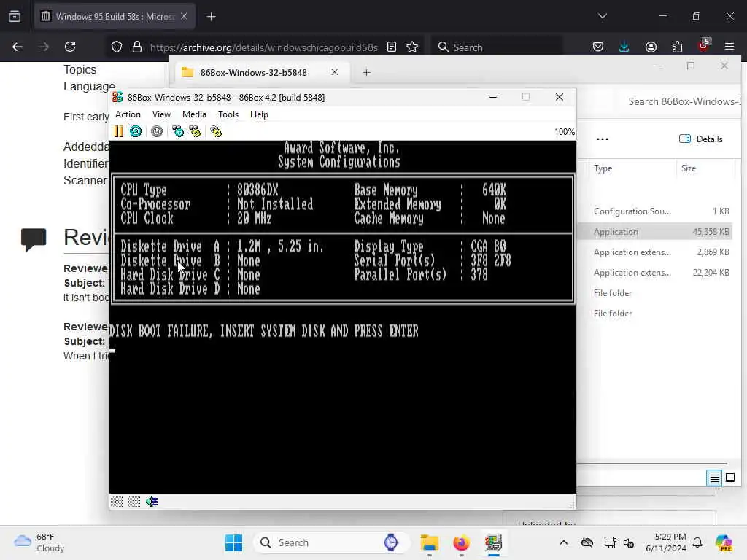Open 86Box settings toolbar icon
Image resolution: width=747 pixels, height=560 pixels.
pos(216,131)
